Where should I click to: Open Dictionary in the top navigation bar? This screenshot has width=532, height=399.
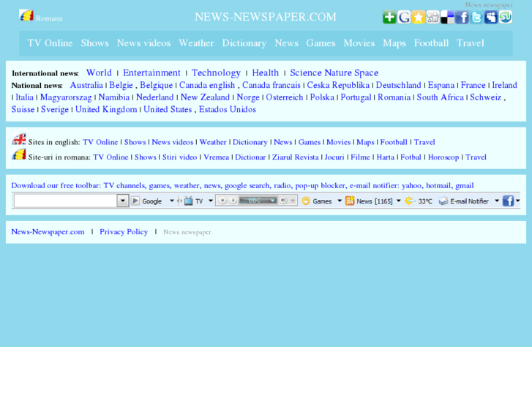tap(244, 43)
